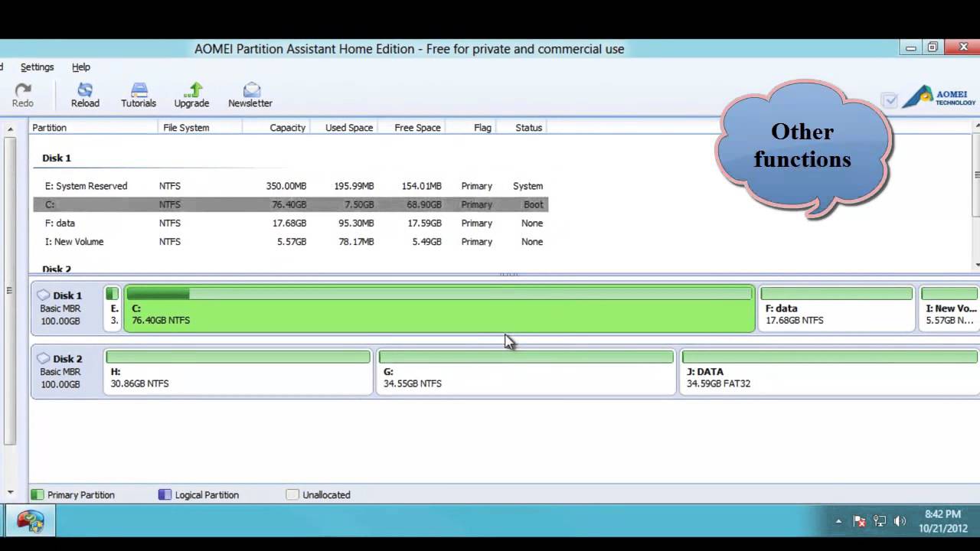Click the Disk 2 drive icon
Image resolution: width=980 pixels, height=551 pixels.
pos(43,358)
